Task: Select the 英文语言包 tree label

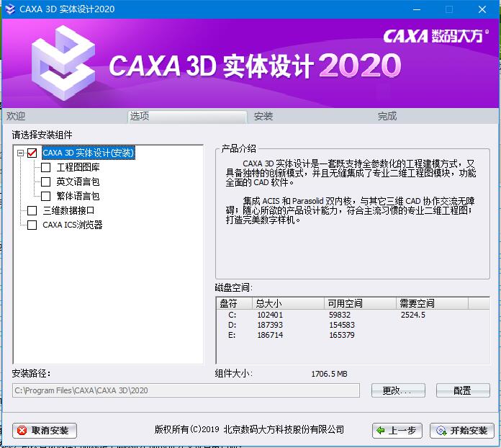Action: 78,182
